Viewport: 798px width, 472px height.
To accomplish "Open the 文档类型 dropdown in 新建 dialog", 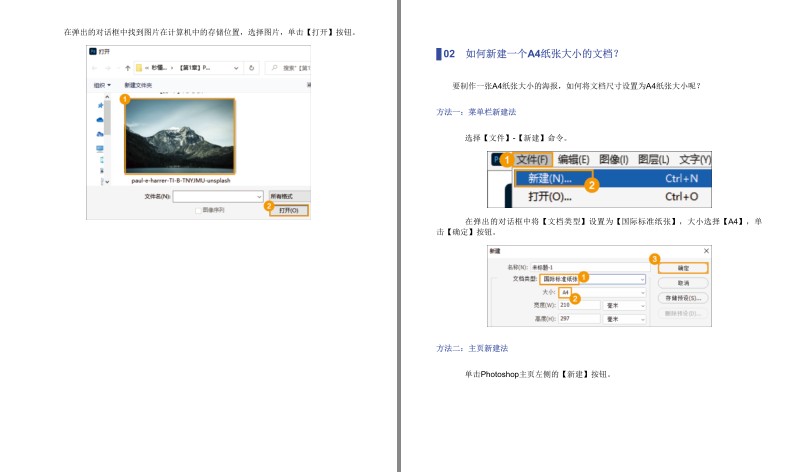I will 643,279.
